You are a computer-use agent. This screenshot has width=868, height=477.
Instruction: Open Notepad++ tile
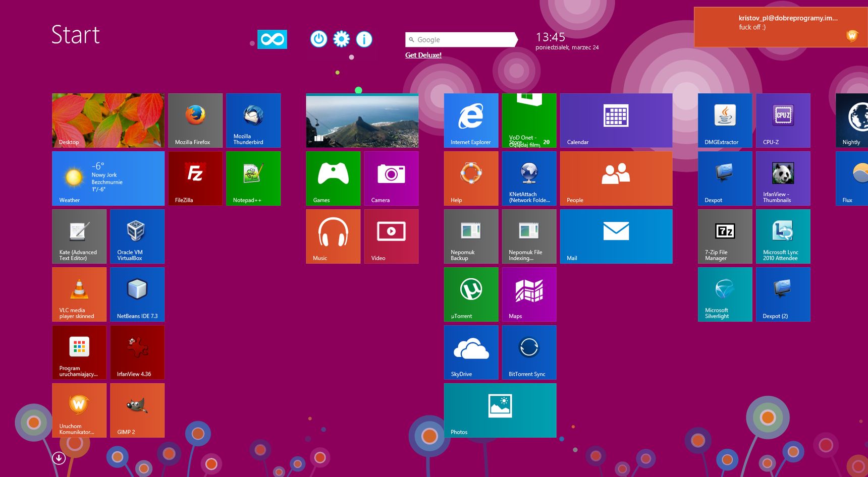[x=253, y=178]
